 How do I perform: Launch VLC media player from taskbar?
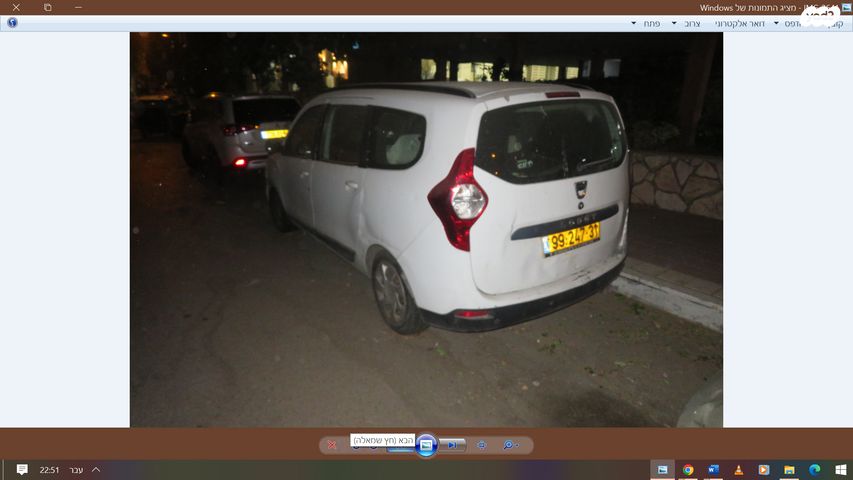click(x=738, y=470)
